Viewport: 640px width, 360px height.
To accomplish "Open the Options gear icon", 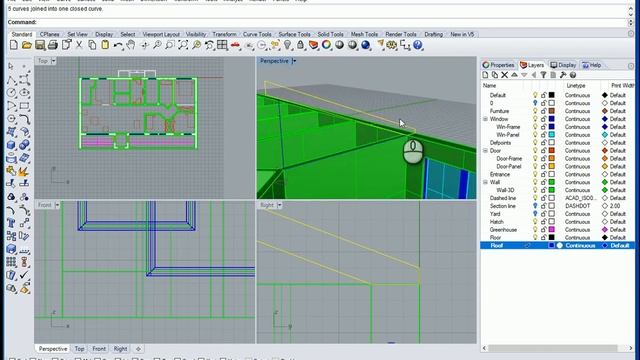I will point(392,45).
